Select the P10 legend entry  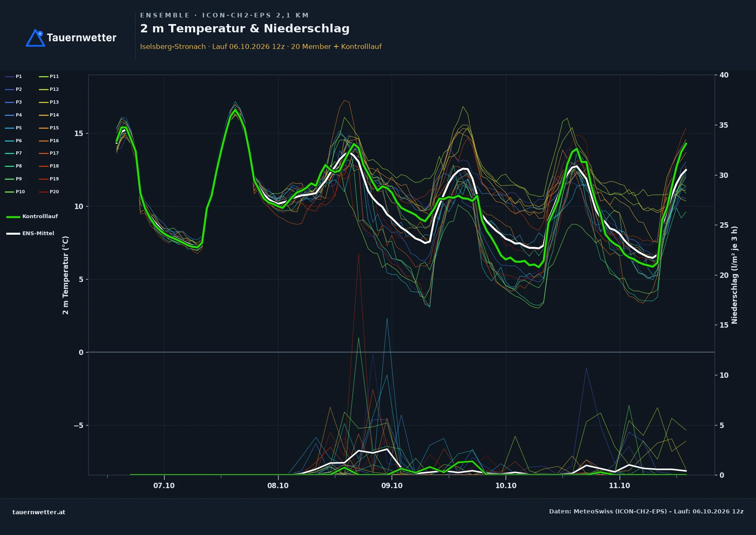(x=15, y=192)
